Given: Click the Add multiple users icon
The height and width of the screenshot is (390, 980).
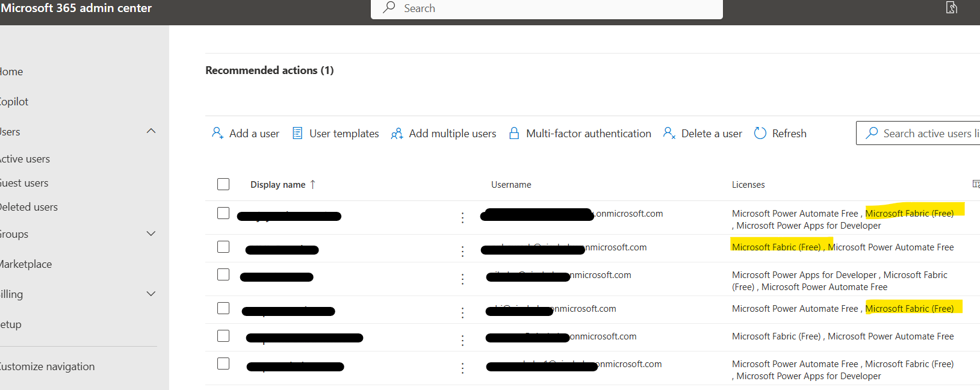Looking at the screenshot, I should tap(397, 133).
